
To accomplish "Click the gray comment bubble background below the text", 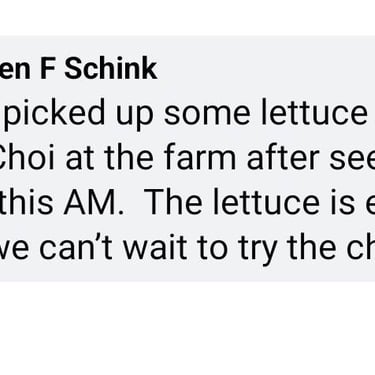I will pos(187,274).
